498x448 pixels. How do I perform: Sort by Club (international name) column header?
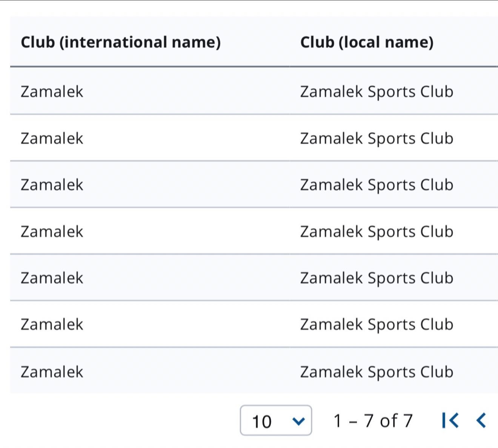click(121, 42)
